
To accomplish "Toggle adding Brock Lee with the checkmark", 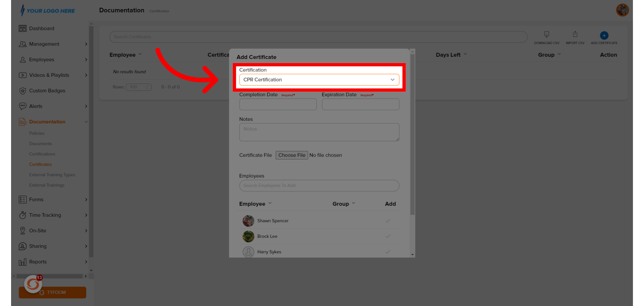I will pos(388,236).
